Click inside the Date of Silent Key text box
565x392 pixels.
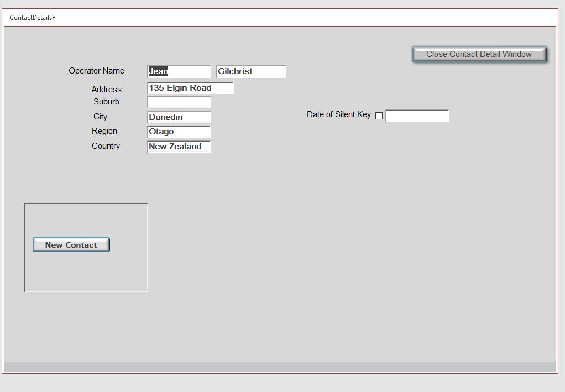(417, 115)
